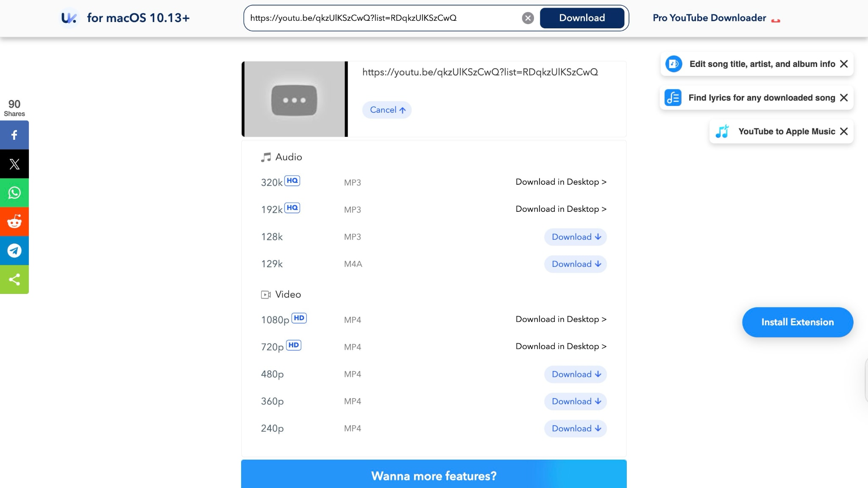Click the YouTube to Apple Music note icon
This screenshot has height=488, width=868.
coord(722,131)
